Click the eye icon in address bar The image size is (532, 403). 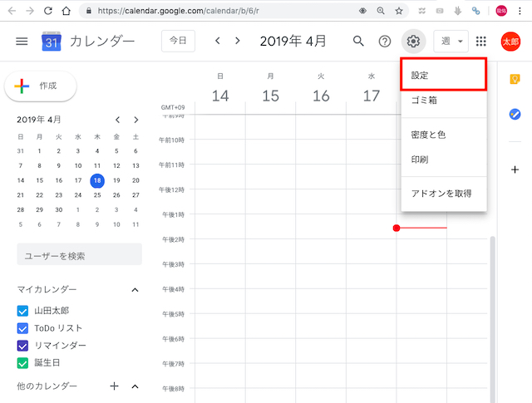(x=362, y=11)
